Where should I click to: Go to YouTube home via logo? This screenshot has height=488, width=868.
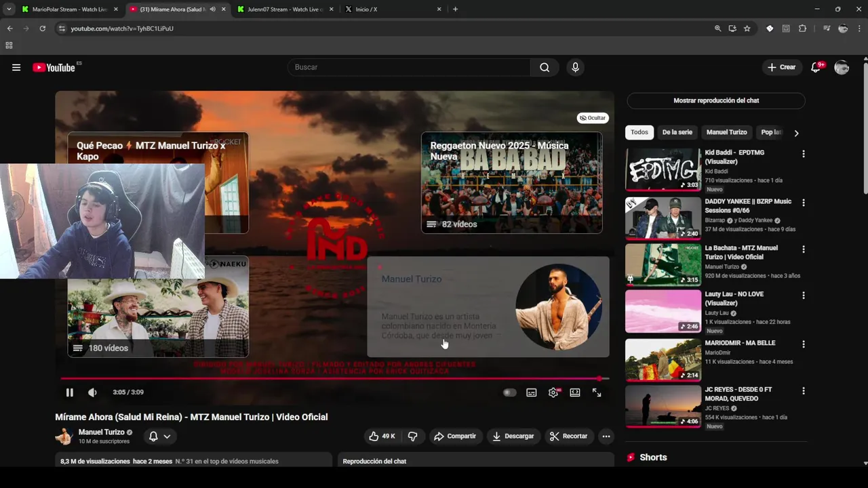pos(54,67)
